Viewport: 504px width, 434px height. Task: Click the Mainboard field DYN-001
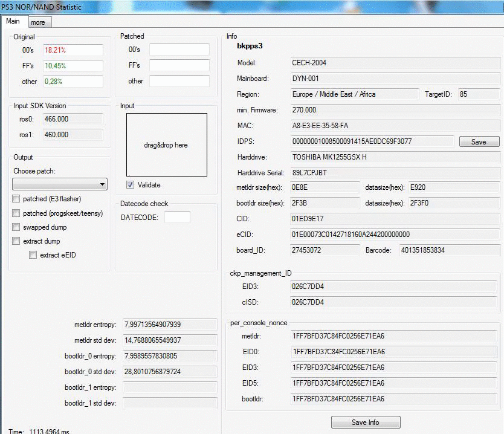[395, 79]
